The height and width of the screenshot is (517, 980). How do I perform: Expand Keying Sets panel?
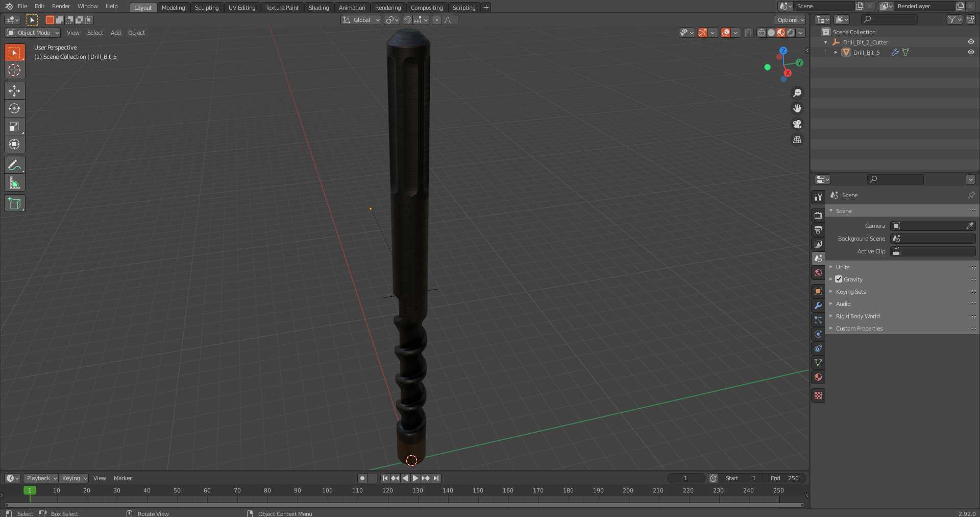tap(850, 292)
